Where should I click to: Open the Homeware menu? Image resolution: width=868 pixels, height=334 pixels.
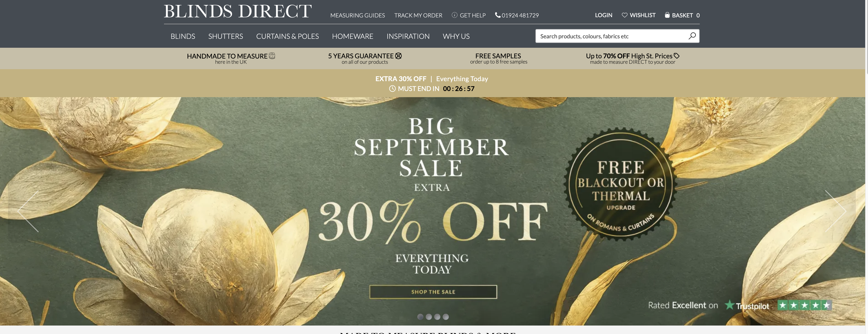pos(352,36)
